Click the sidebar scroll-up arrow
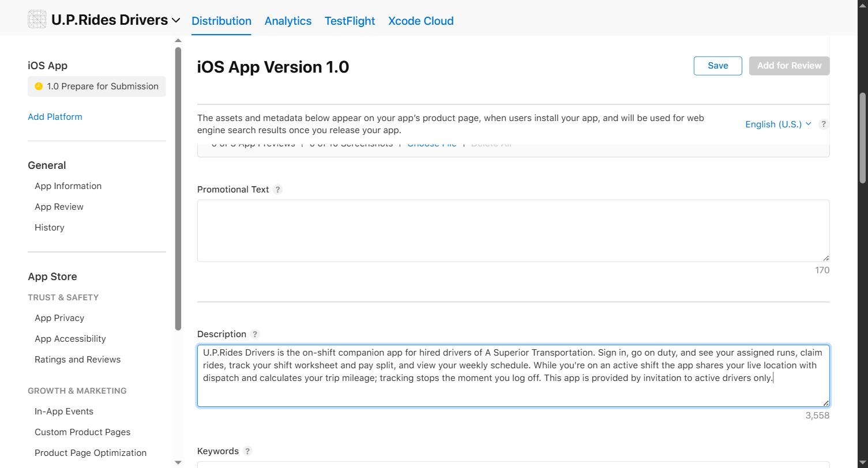The width and height of the screenshot is (868, 468). point(178,40)
